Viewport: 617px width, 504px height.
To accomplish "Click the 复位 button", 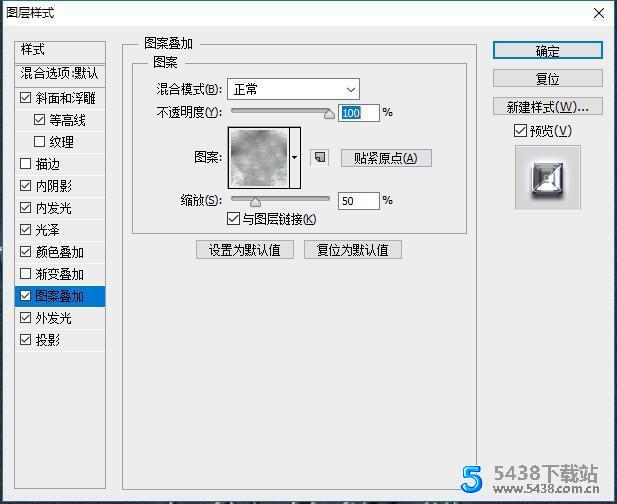I will pos(548,78).
